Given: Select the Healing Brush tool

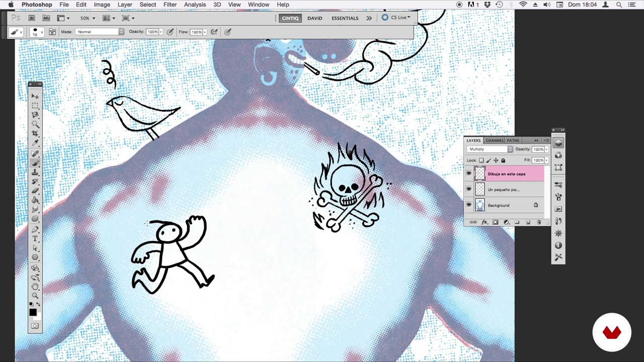Looking at the screenshot, I should point(35,154).
